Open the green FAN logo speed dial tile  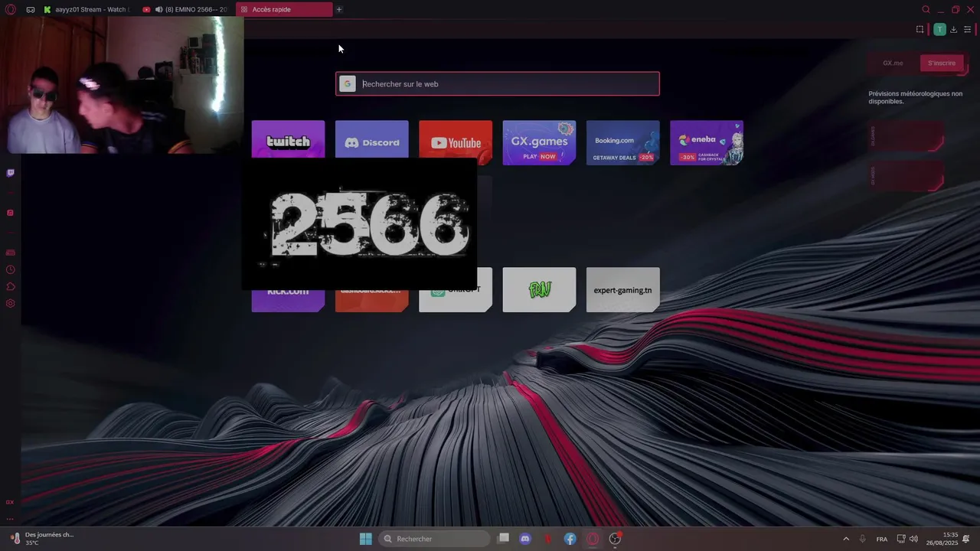tap(539, 289)
